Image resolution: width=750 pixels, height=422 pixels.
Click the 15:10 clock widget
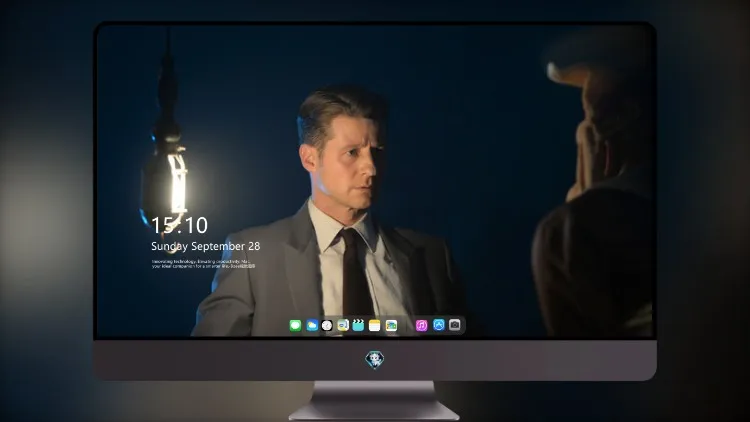tap(179, 225)
